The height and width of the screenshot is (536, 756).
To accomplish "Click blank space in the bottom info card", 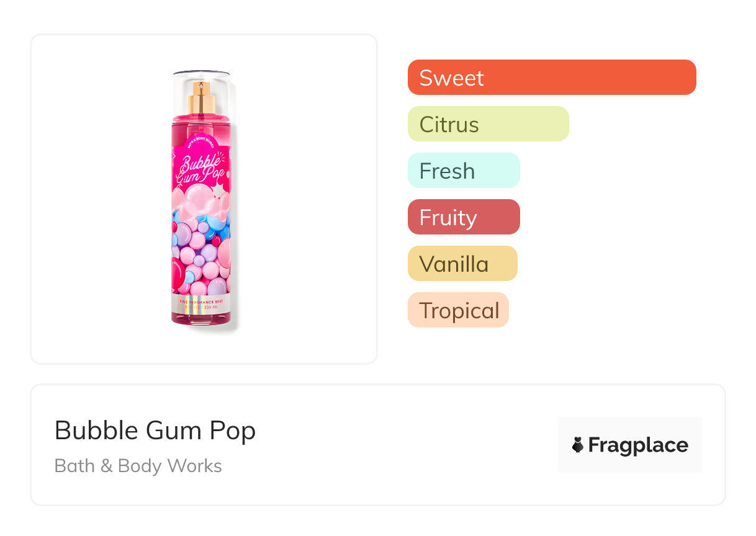I will (x=403, y=445).
